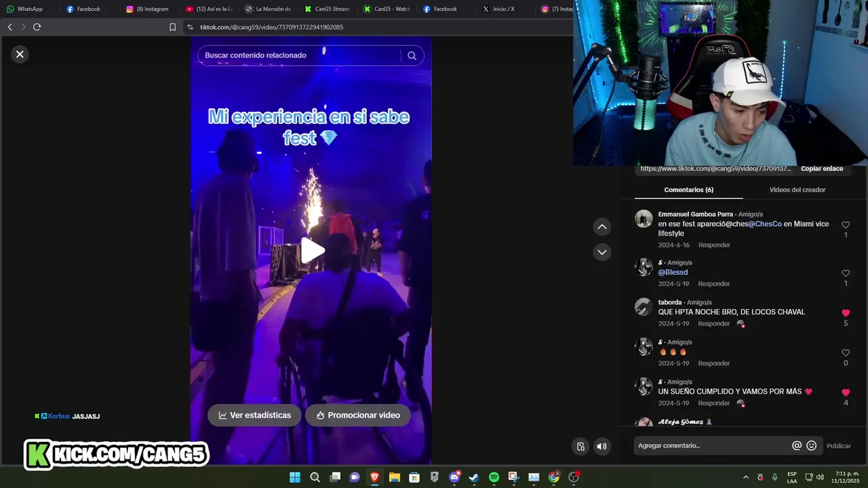Click 'Responder' under the fire emojis comment

714,363
